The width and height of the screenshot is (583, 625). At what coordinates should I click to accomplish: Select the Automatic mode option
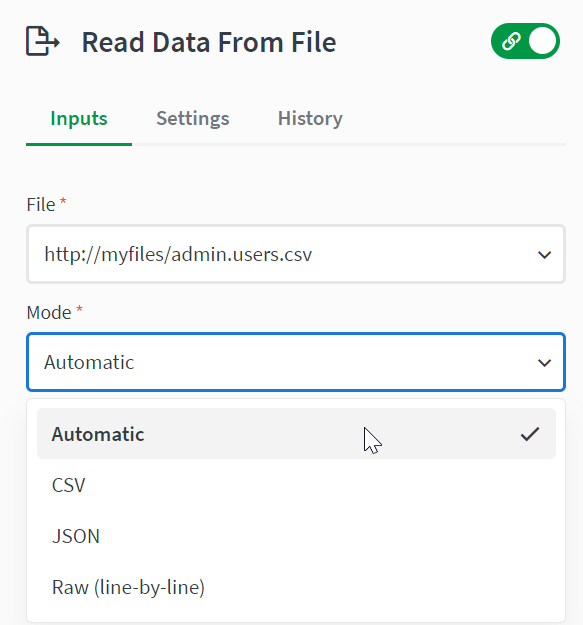point(296,433)
